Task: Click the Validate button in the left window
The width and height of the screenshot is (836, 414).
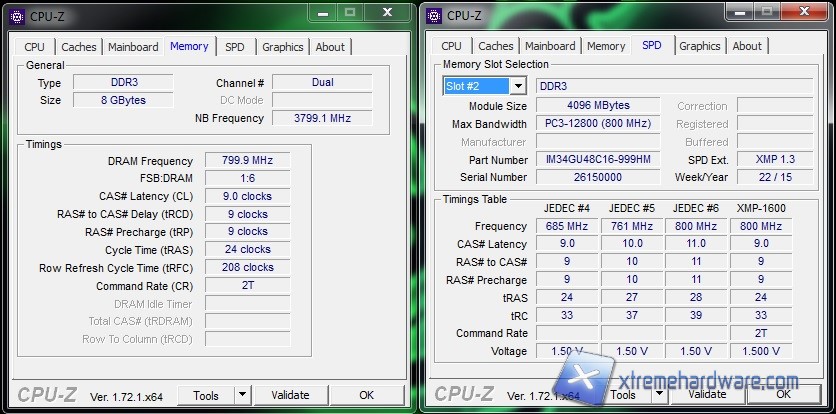Action: tap(291, 395)
